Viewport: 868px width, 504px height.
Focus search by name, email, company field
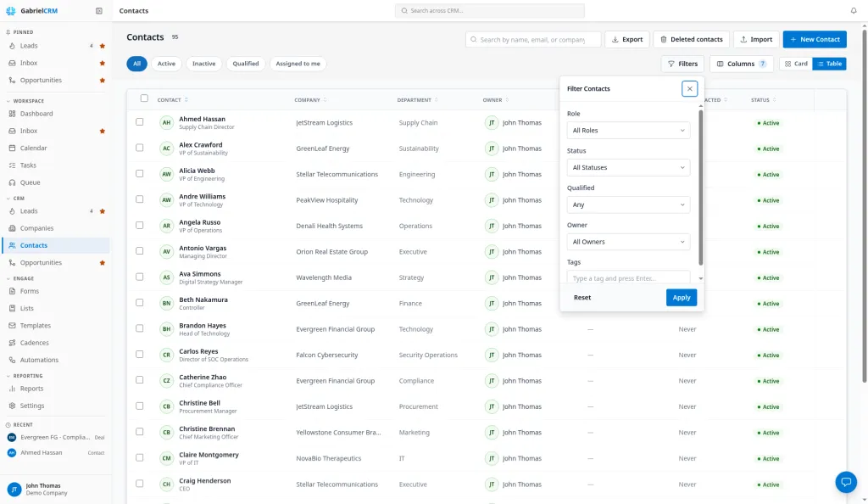[x=533, y=39]
